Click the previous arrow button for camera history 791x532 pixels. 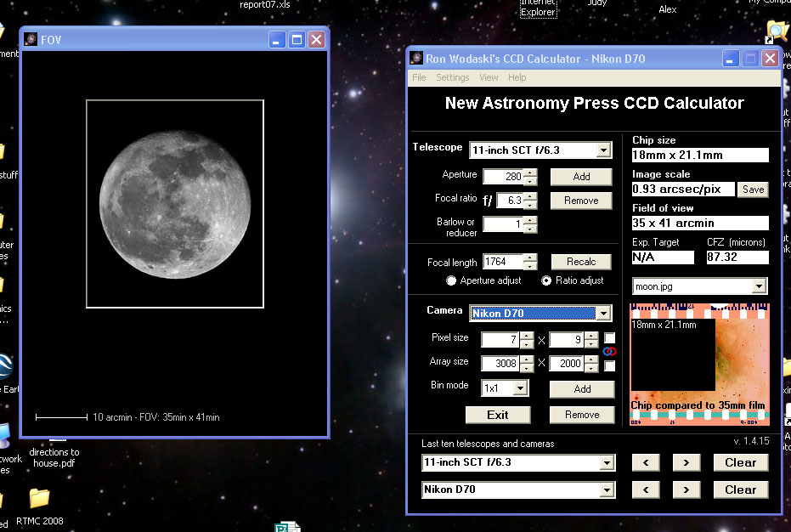(646, 490)
